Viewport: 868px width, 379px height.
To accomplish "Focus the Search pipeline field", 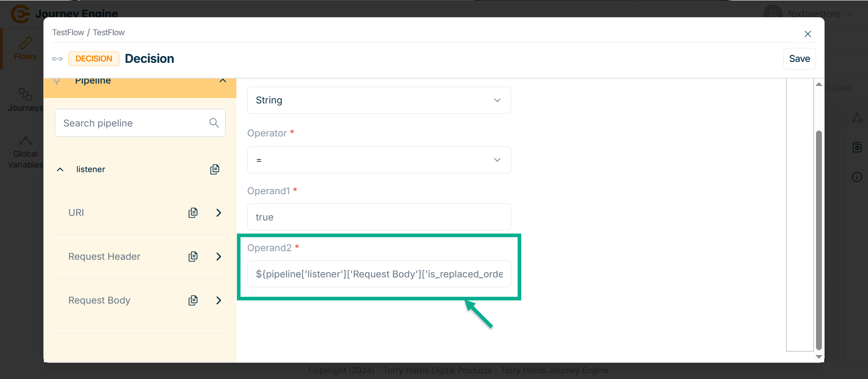I will tap(133, 123).
